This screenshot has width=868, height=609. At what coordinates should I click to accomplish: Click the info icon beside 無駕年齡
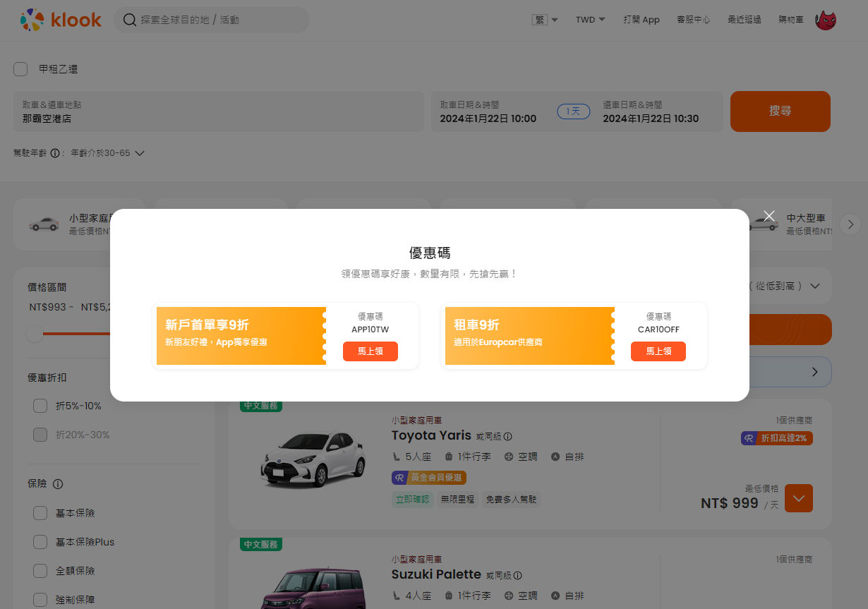[56, 152]
